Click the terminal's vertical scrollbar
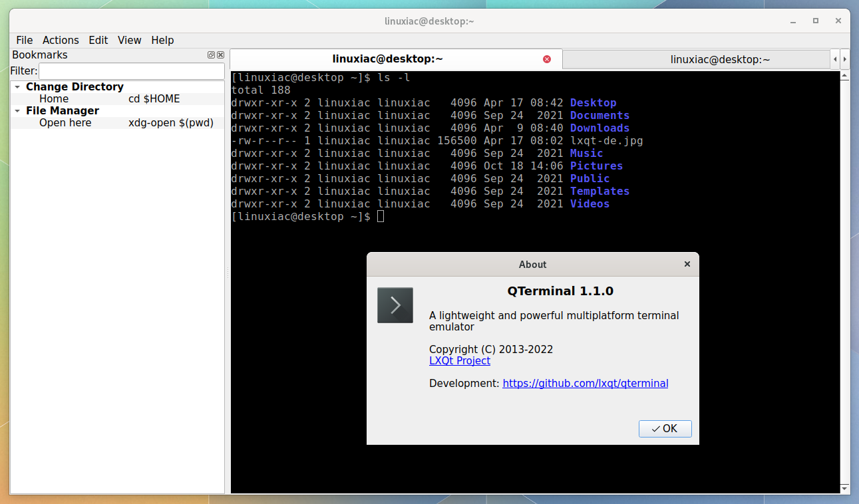This screenshot has width=859, height=504. coord(844,282)
